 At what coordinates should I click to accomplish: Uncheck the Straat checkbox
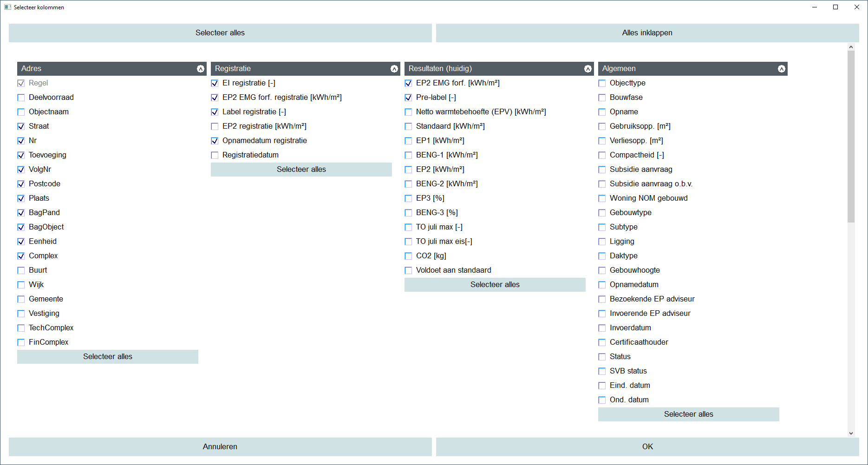(x=21, y=126)
